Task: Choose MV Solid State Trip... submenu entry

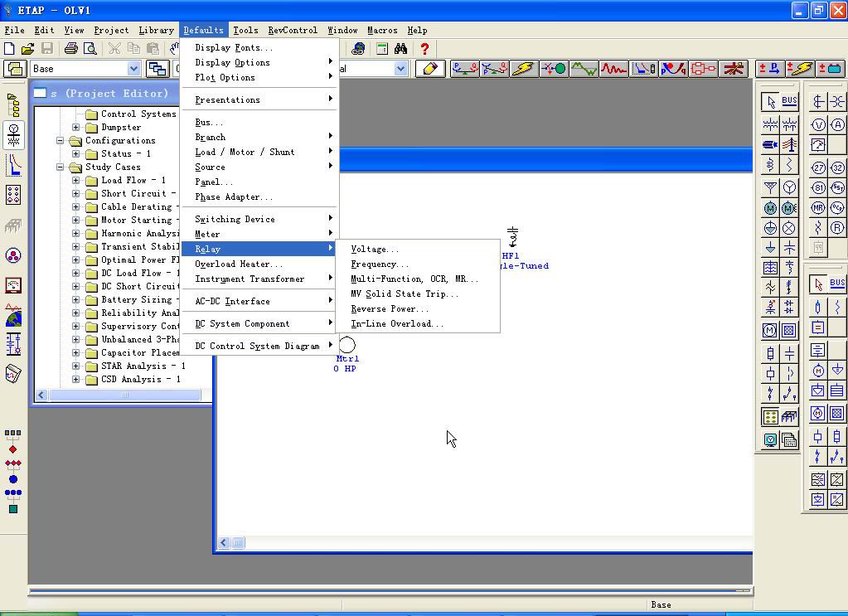Action: tap(418, 294)
